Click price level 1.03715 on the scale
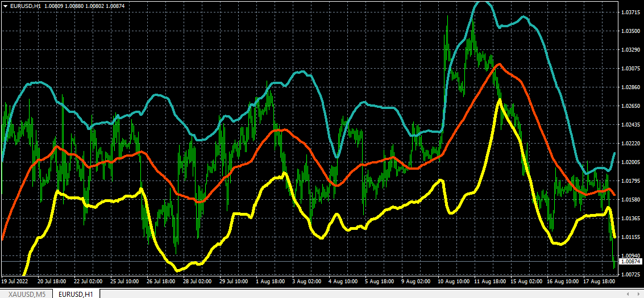The height and width of the screenshot is (298, 644). pyautogui.click(x=631, y=12)
